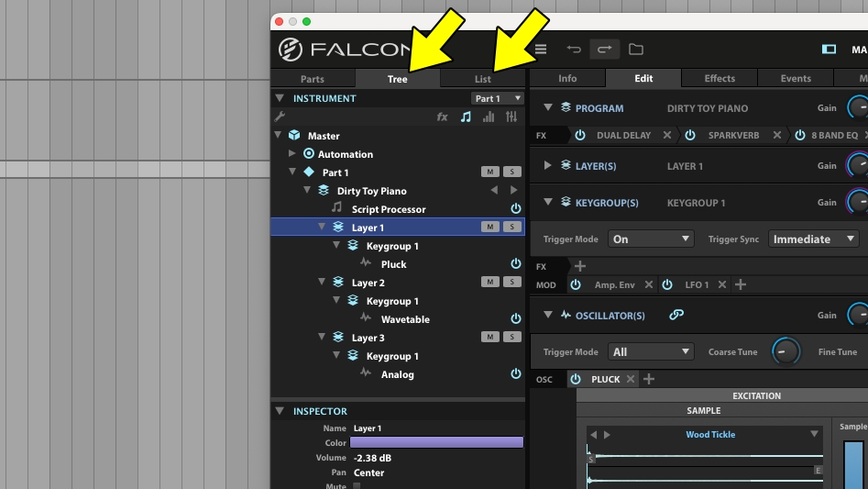The width and height of the screenshot is (868, 489).
Task: Open the Part 1 selector dropdown
Action: click(x=497, y=98)
